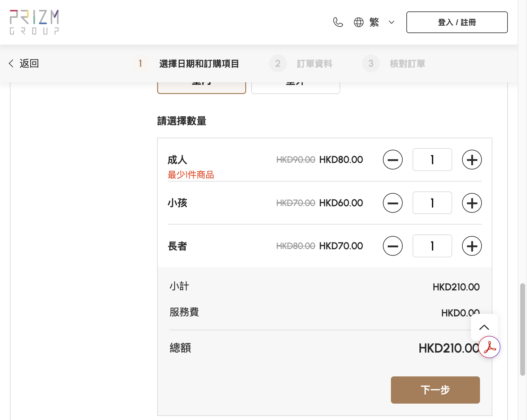Increase 長者 ticket quantity

pos(472,246)
